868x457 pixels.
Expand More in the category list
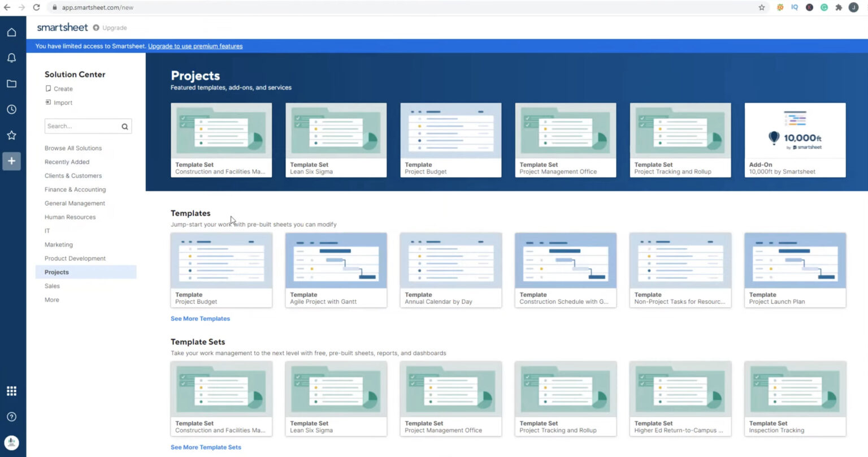[51, 299]
